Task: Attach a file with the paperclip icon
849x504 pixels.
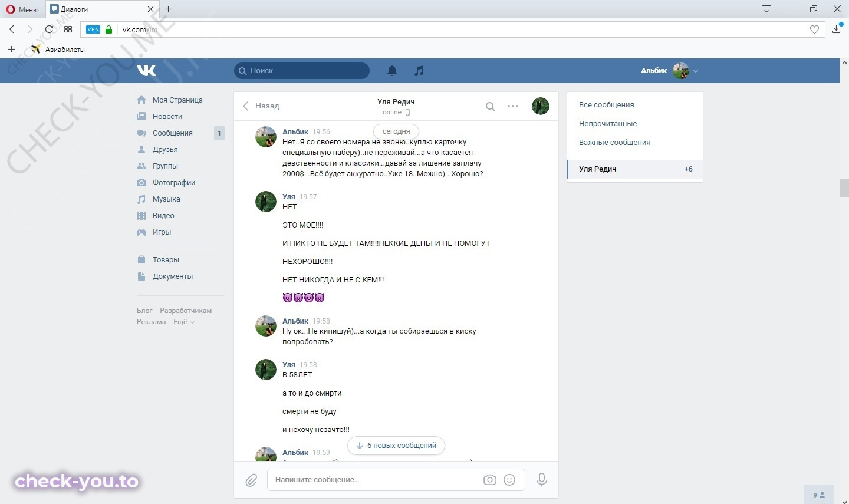Action: [x=252, y=480]
